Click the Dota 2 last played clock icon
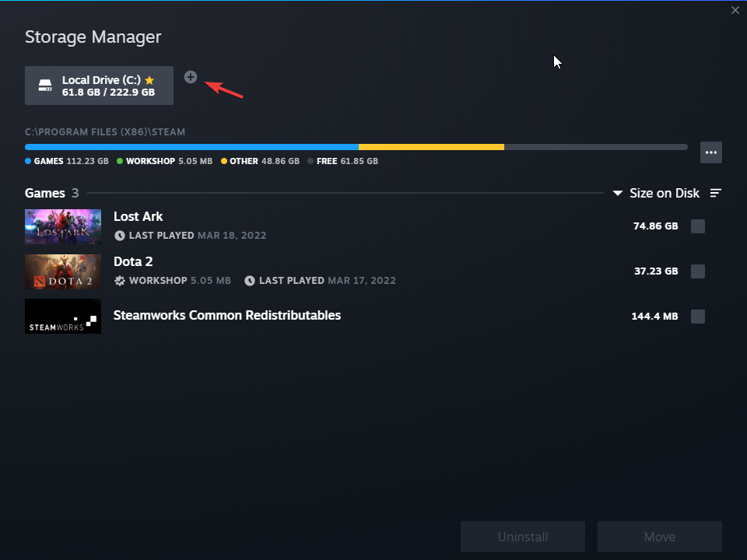The height and width of the screenshot is (560, 747). pos(250,281)
